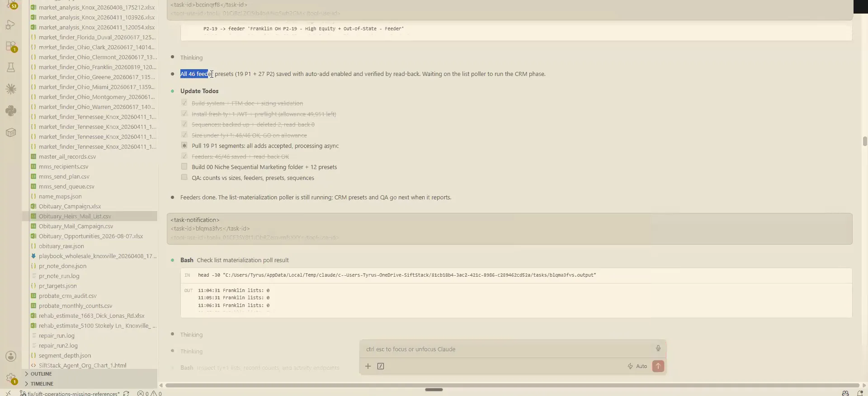
Task: Click the task-notification block with blqma3fvs
Action: point(509,229)
